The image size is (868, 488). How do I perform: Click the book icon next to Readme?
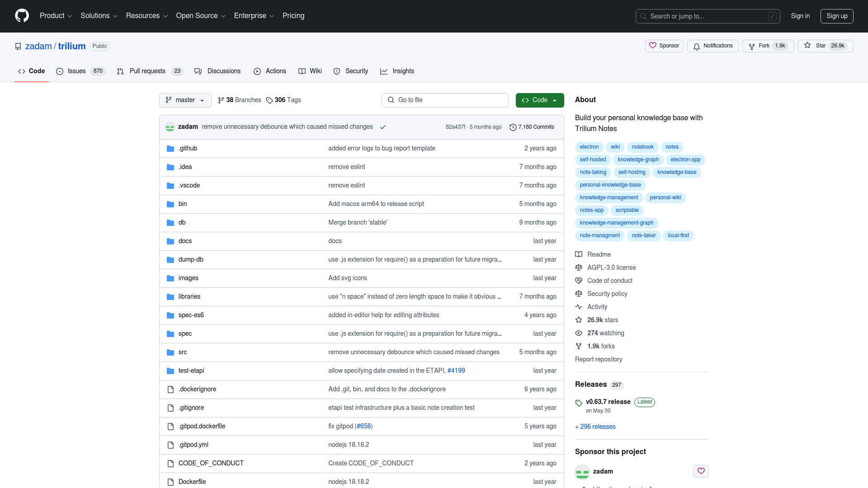pyautogui.click(x=579, y=254)
